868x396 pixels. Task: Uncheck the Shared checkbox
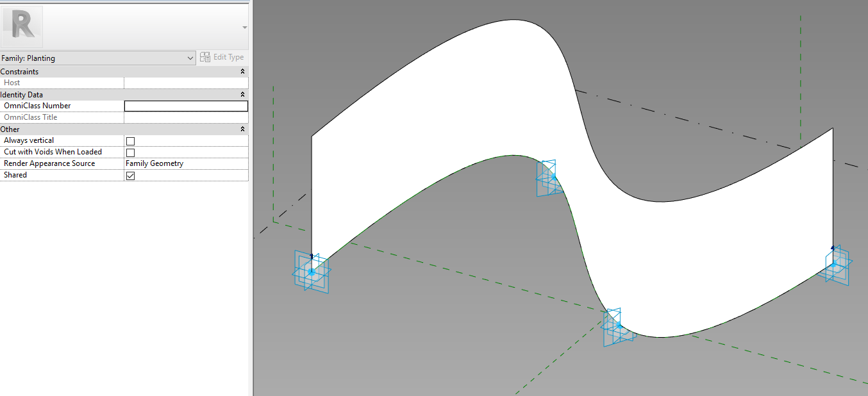pos(130,175)
